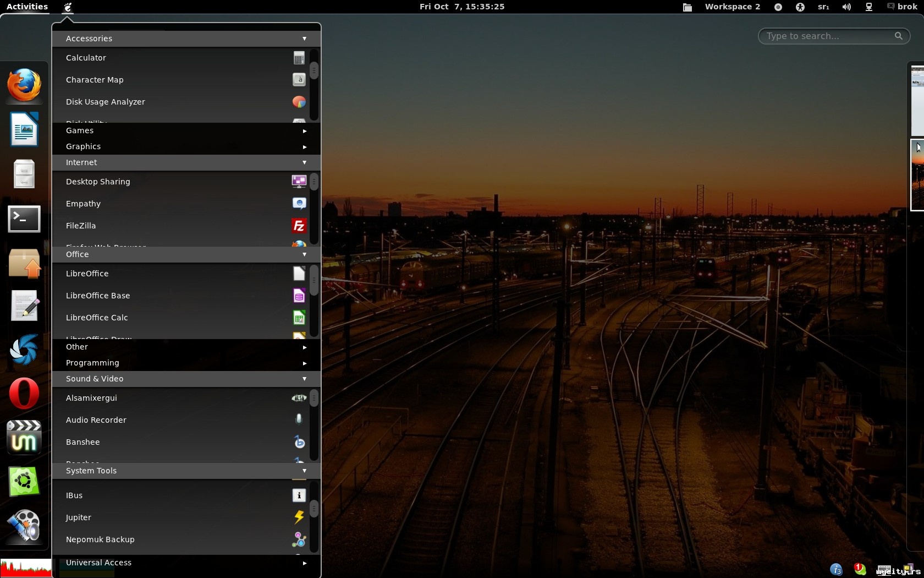Switch the sr keyboard layout indicator
924x578 pixels.
(823, 7)
